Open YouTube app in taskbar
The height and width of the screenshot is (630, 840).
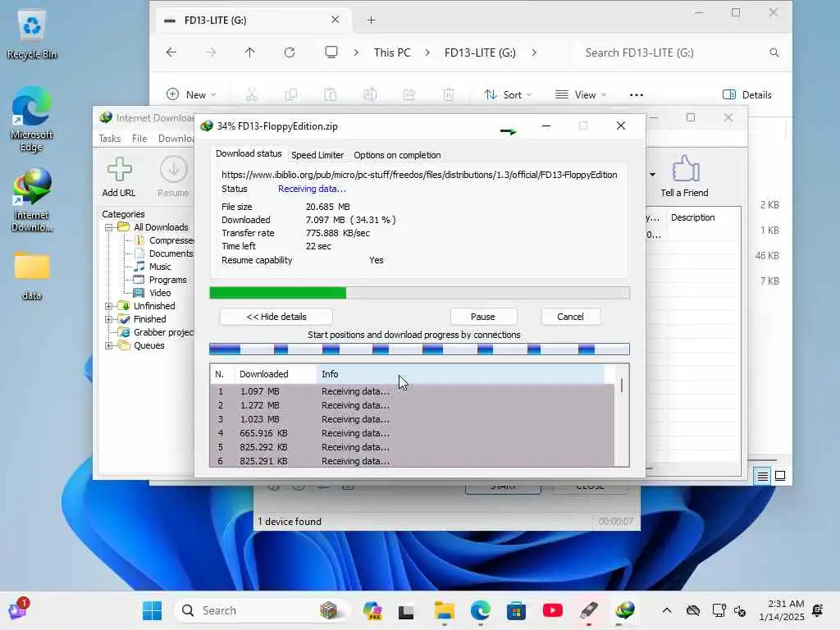(x=552, y=610)
